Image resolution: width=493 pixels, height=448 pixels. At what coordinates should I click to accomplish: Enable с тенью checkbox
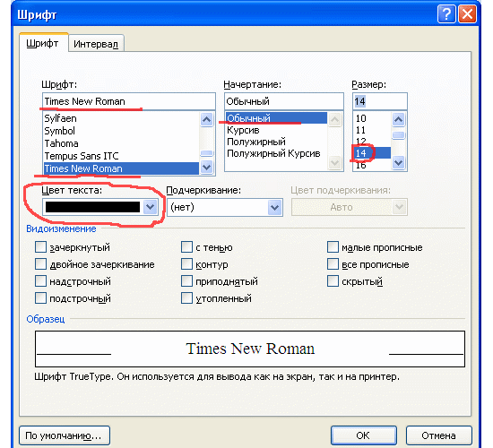186,247
